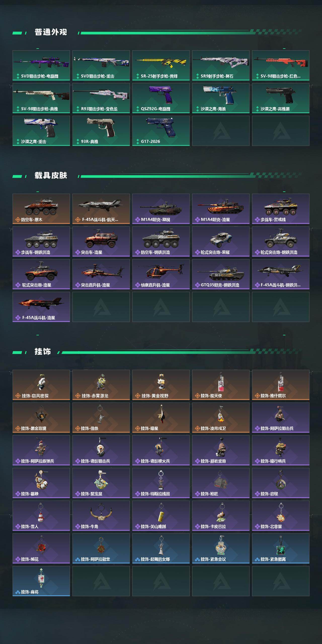Select the GTQ35坦克-钢铁洪流 tank skin

click(x=221, y=274)
